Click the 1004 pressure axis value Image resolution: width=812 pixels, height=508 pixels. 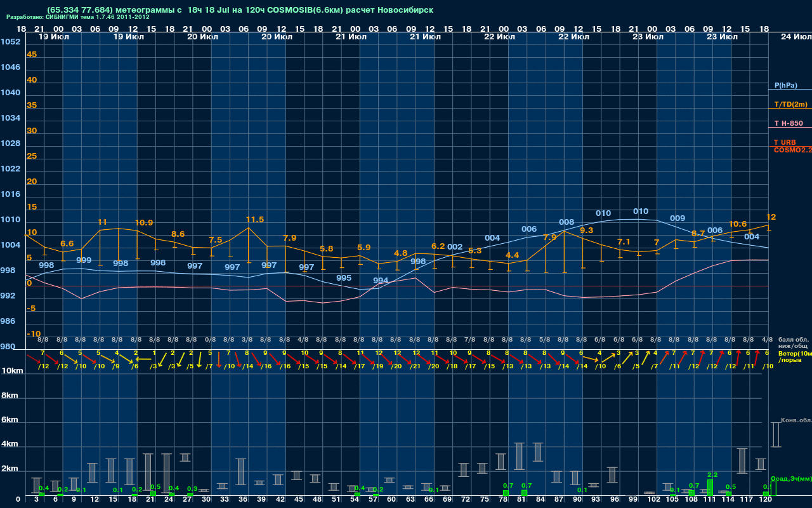pos(10,245)
